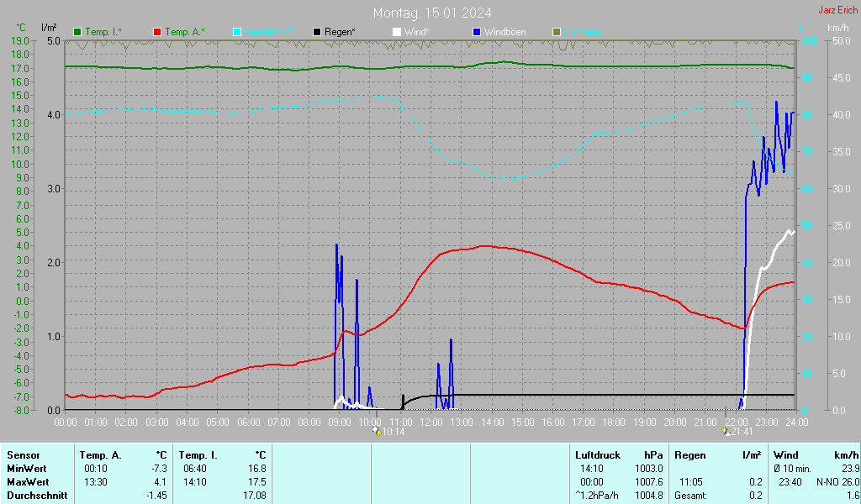The image size is (861, 504).
Task: Click the average indoor temperature '17.08'
Action: tap(255, 496)
